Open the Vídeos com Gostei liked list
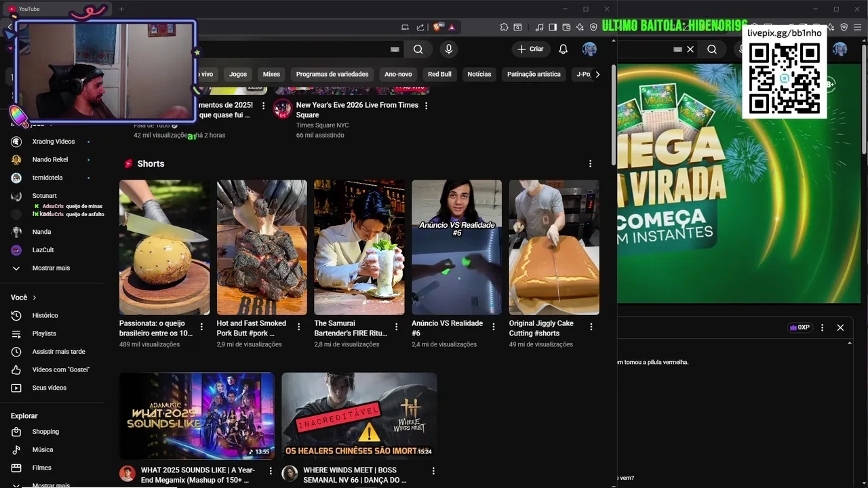Image resolution: width=868 pixels, height=488 pixels. 61,370
